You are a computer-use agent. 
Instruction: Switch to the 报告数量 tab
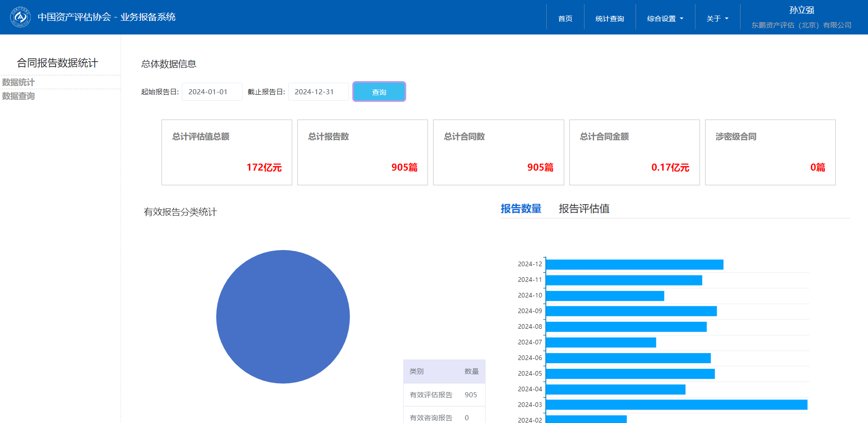tap(521, 209)
